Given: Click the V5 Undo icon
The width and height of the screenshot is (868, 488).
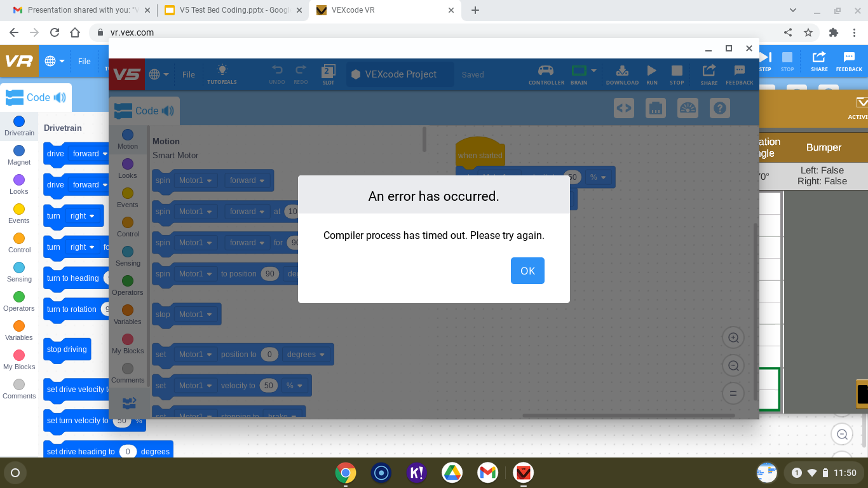Looking at the screenshot, I should [277, 74].
